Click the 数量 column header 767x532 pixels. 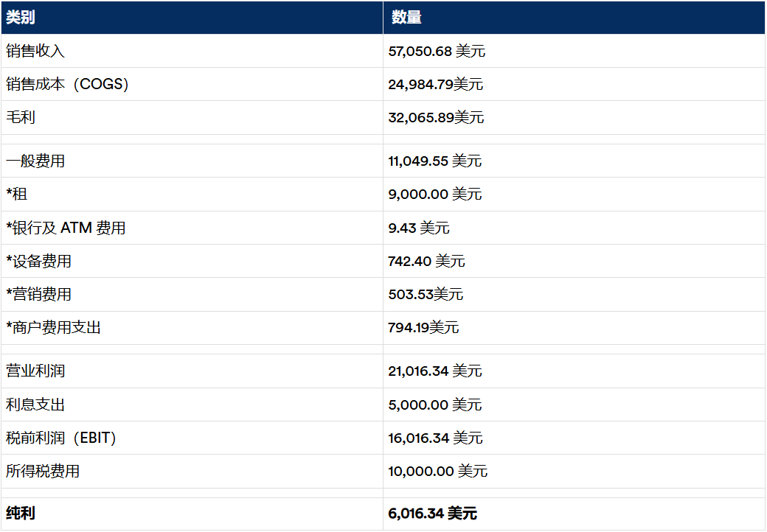point(406,18)
